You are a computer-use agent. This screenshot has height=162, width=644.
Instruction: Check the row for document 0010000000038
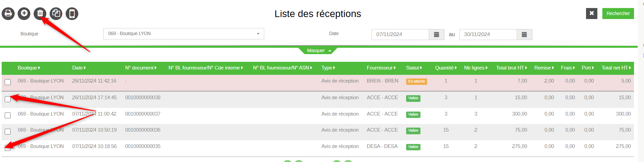8,99
